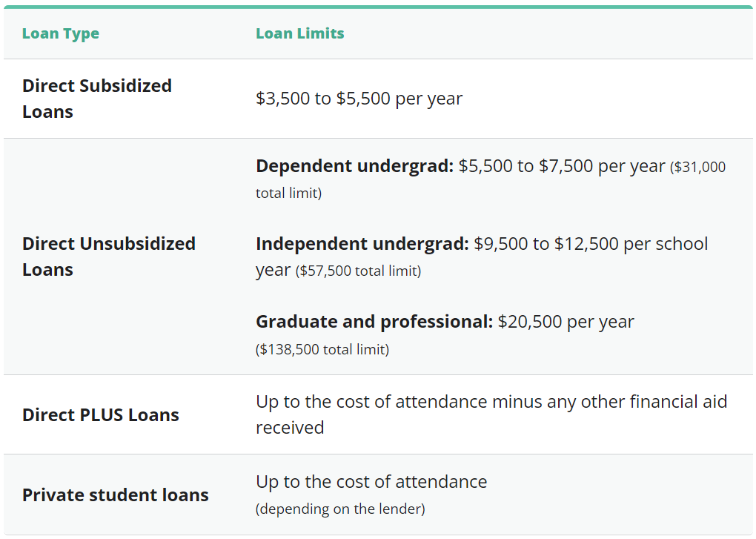Click the bold Dependent undergrad label

tap(354, 166)
